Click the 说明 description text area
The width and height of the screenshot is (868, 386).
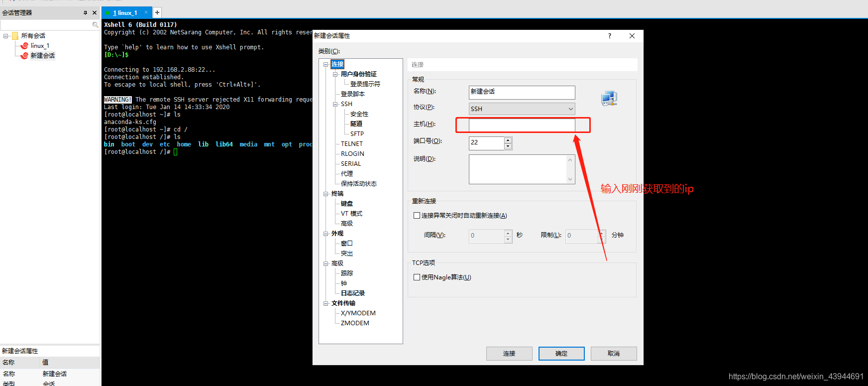click(x=518, y=169)
